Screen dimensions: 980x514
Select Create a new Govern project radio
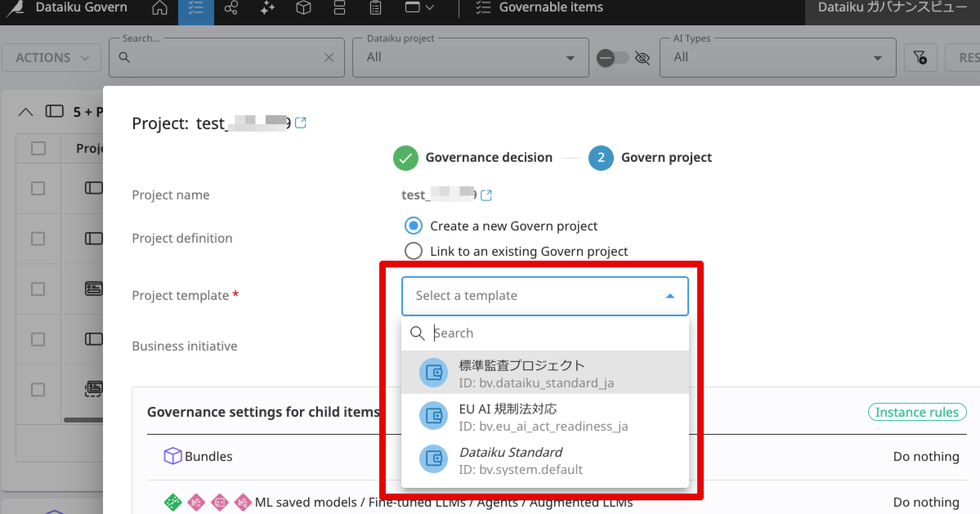tap(413, 226)
